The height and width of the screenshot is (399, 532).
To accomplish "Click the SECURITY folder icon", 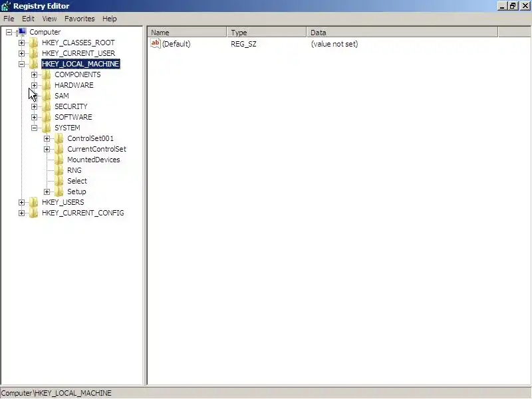I will pos(46,106).
